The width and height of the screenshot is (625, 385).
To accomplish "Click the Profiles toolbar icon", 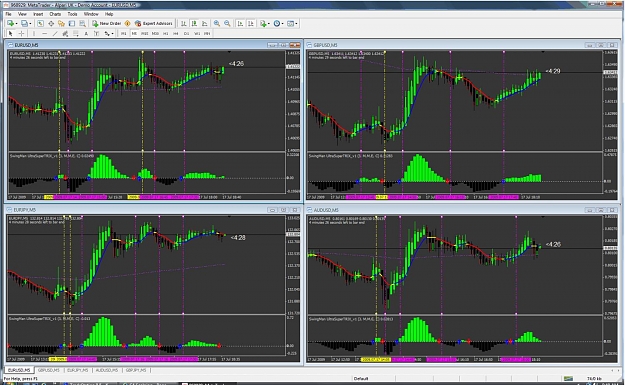I will click(24, 24).
